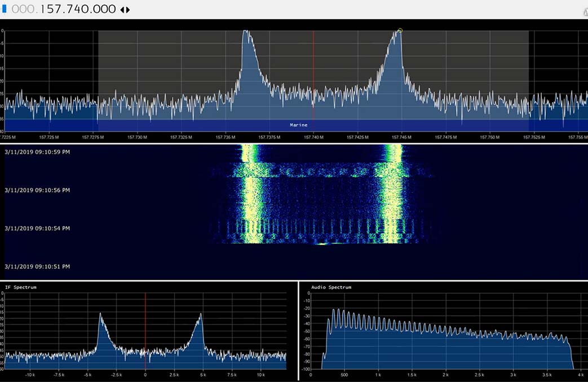This screenshot has width=588, height=382.
Task: Click the 157.735 M axis label
Action: click(226, 137)
